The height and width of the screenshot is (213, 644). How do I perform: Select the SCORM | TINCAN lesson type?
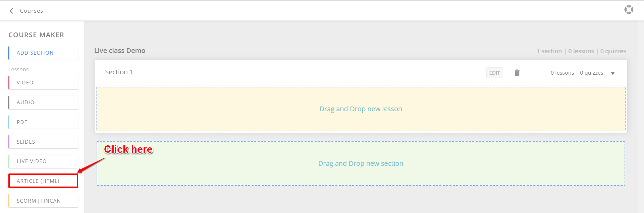[x=44, y=201]
